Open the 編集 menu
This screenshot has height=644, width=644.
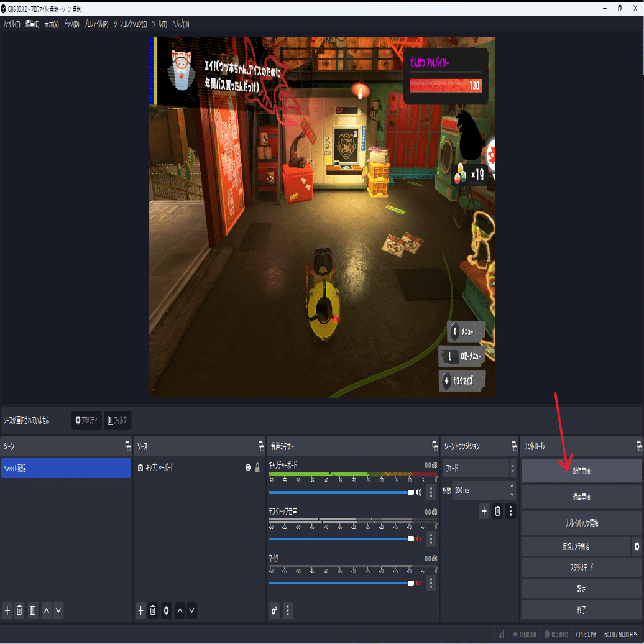[x=32, y=24]
